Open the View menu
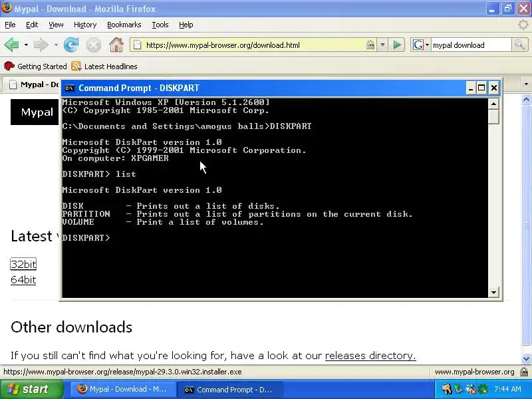 point(56,25)
